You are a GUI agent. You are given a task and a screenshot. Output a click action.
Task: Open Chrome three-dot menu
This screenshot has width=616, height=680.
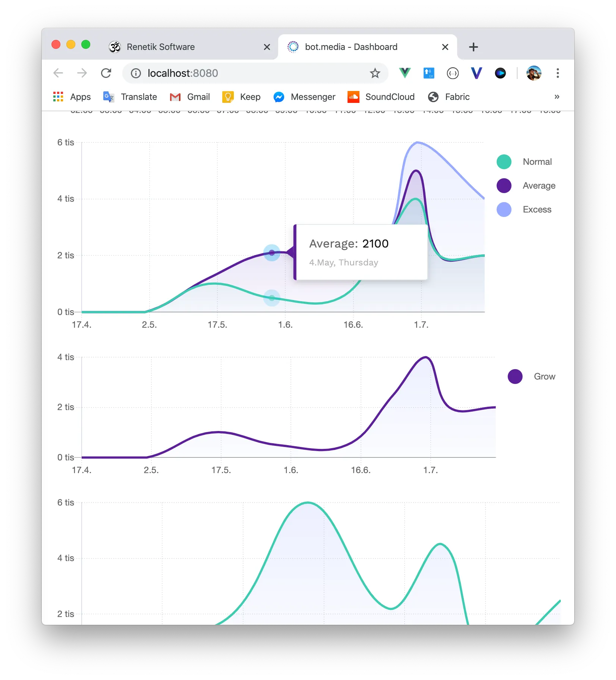point(558,73)
